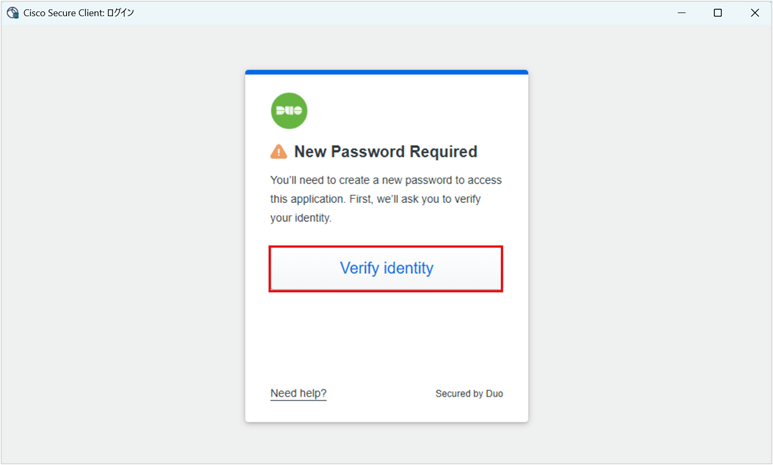Click white space below Verify identity button
This screenshot has width=773, height=465.
tap(386, 335)
